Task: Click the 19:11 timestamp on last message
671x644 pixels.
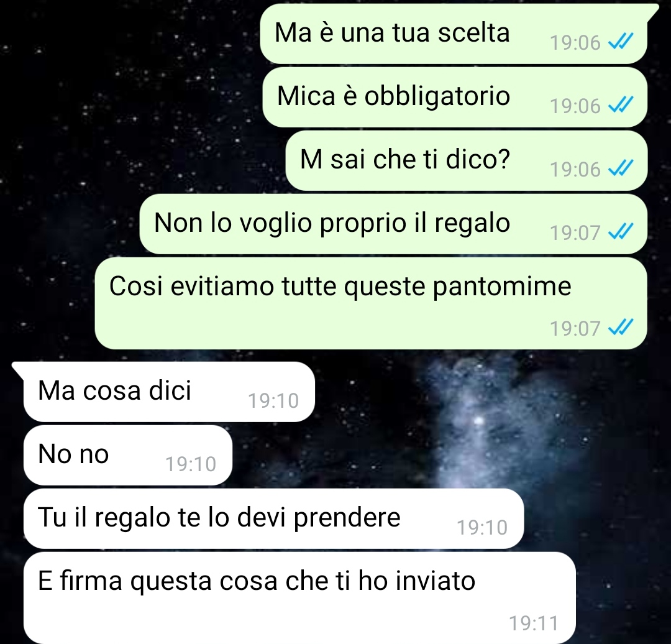Action: click(534, 623)
